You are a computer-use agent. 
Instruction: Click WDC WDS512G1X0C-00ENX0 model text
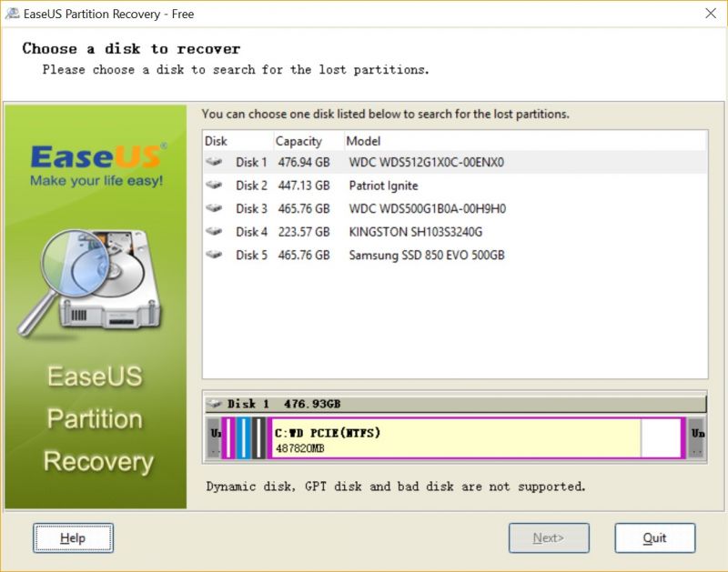tap(426, 163)
